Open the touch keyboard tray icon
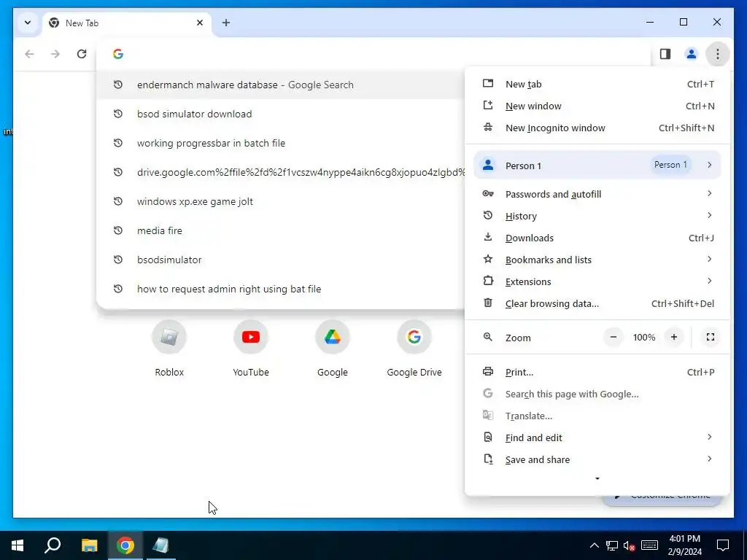 [x=649, y=545]
